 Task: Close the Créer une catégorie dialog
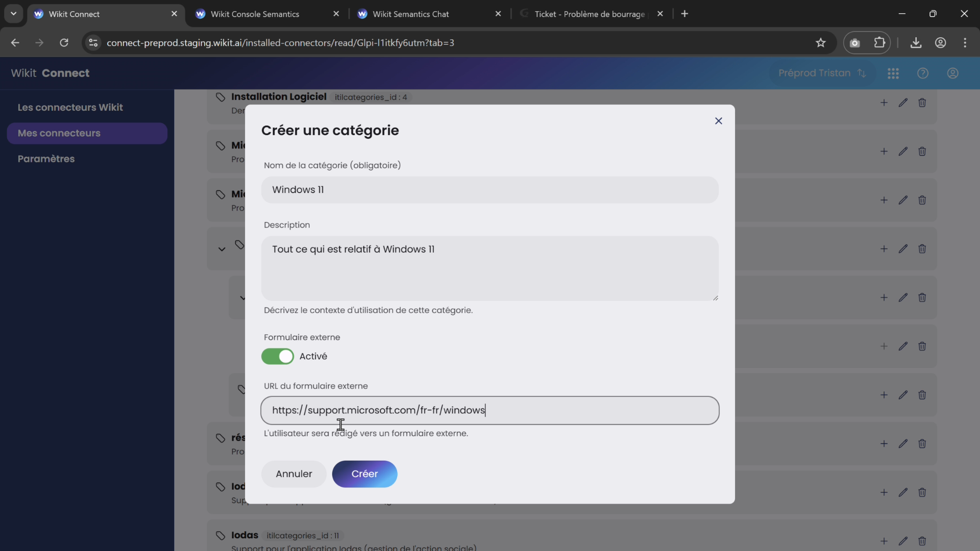tap(718, 121)
